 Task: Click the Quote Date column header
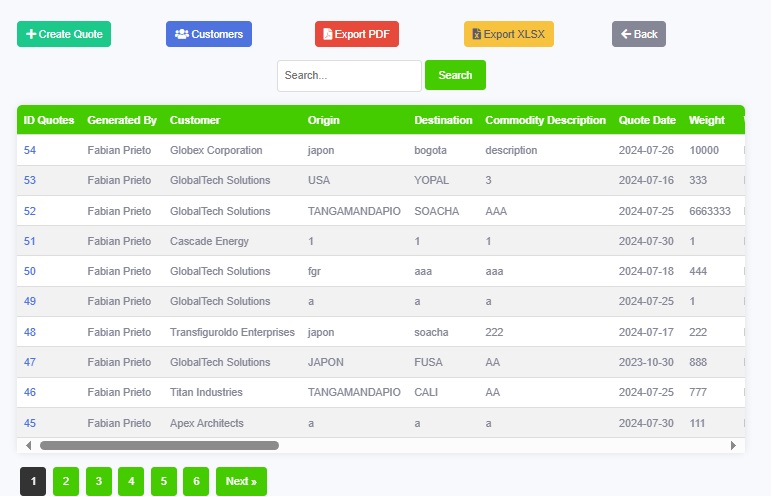coord(647,120)
